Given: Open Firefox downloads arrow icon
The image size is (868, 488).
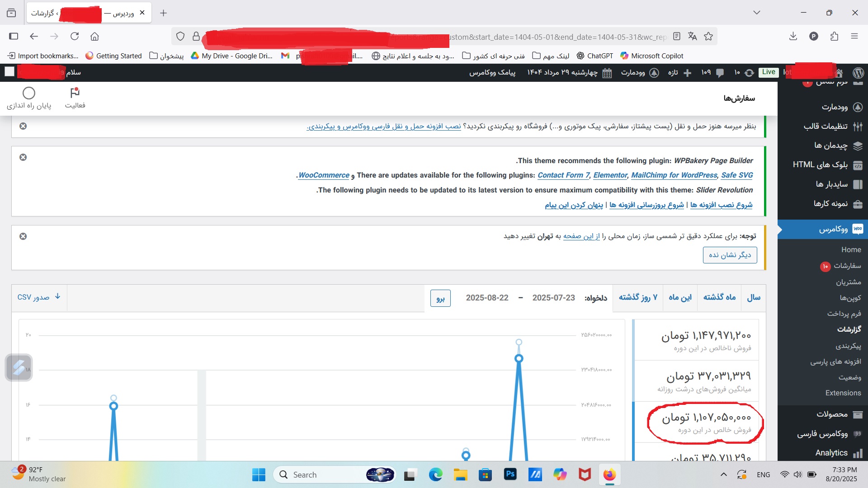Looking at the screenshot, I should pos(793,36).
